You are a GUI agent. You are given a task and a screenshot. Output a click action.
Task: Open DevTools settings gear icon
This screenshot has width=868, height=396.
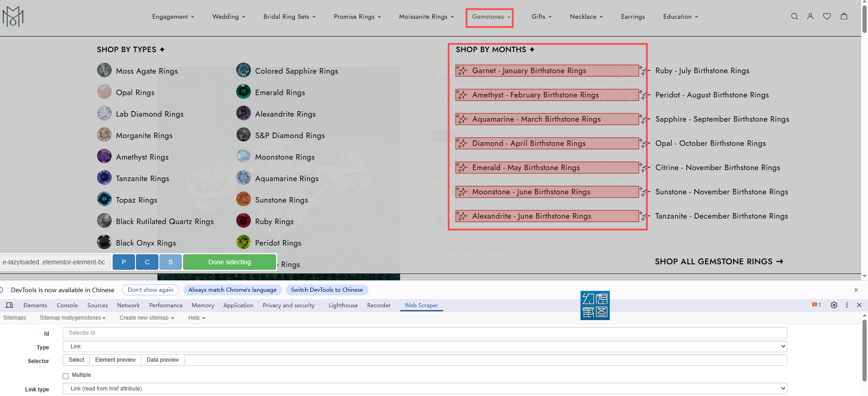(x=834, y=305)
